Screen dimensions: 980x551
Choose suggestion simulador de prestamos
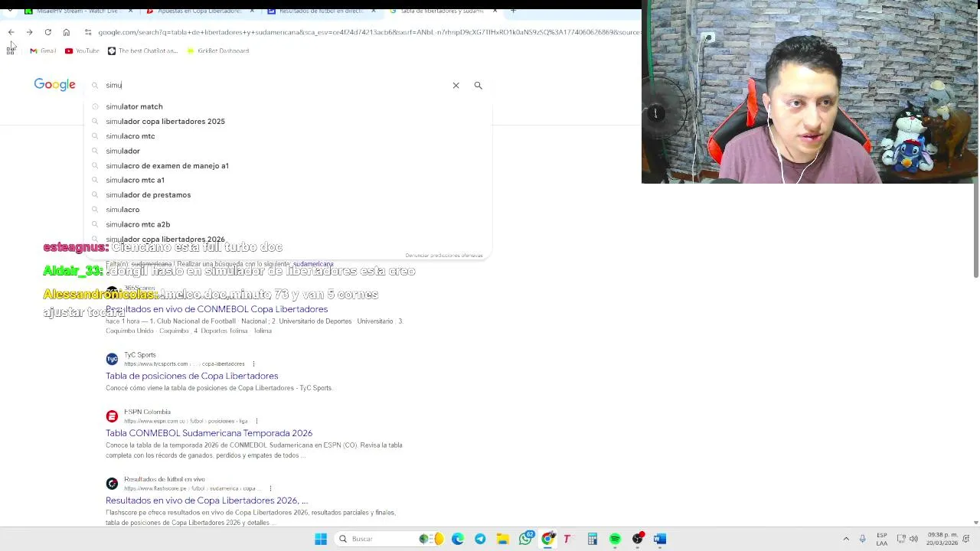287,194
